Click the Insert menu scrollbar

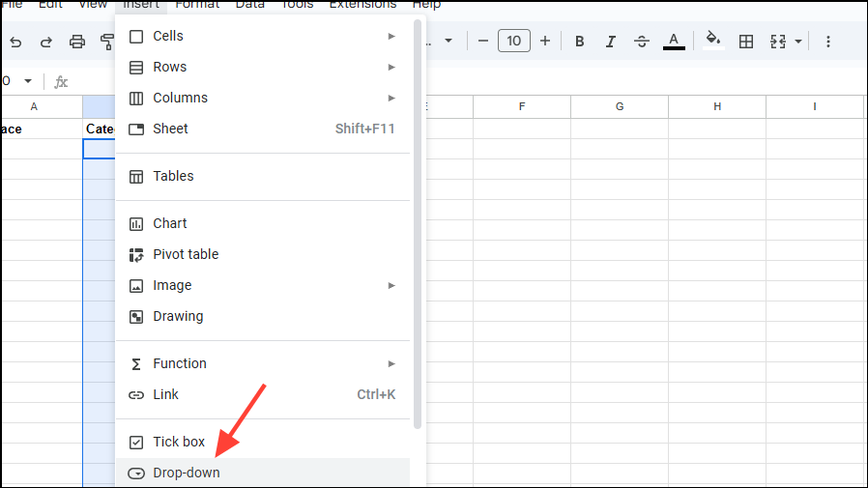point(418,224)
